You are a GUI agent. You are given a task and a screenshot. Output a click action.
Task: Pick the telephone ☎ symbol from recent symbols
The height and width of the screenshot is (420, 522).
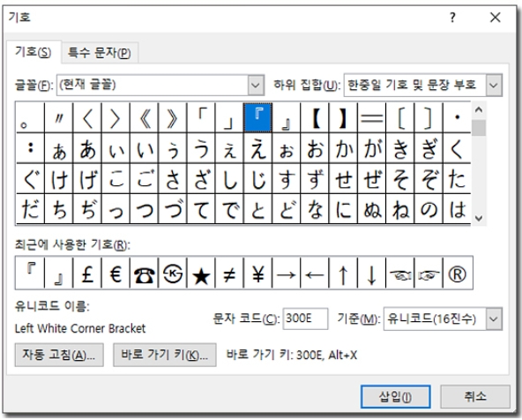(144, 274)
